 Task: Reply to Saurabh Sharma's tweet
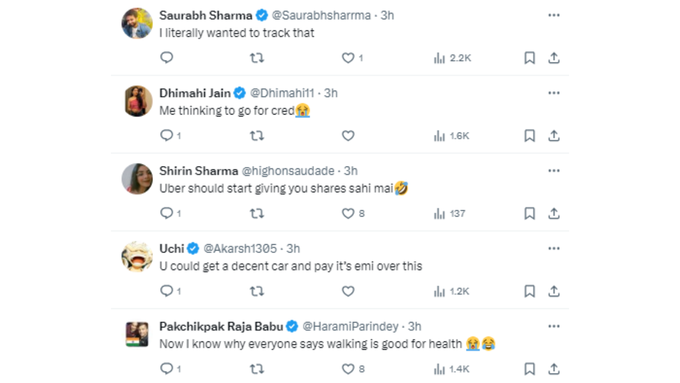click(x=167, y=58)
